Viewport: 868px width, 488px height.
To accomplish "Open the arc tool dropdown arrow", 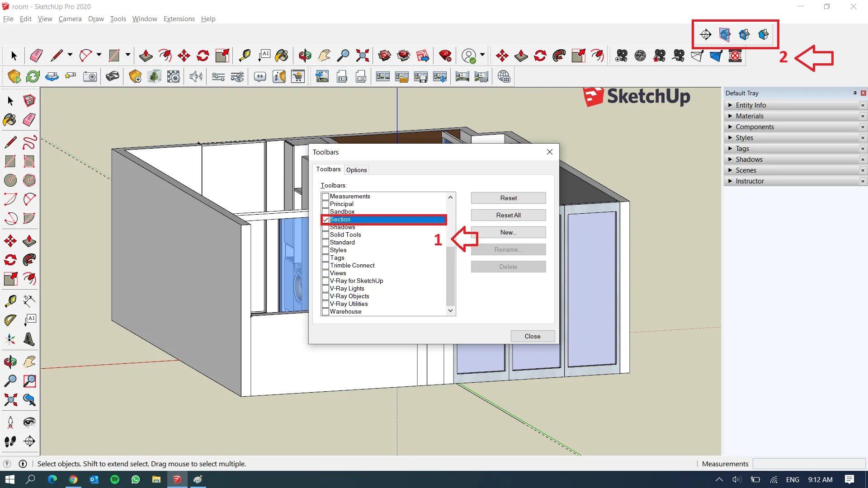I will point(99,55).
